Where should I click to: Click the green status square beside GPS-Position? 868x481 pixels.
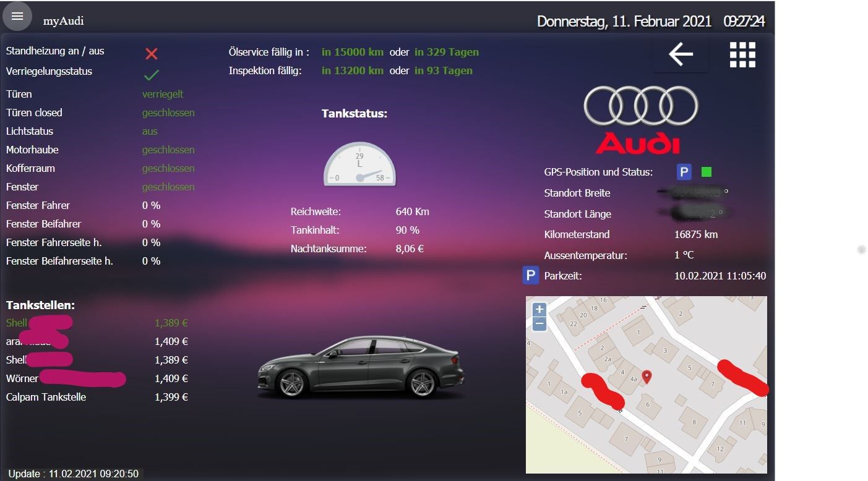pos(707,172)
